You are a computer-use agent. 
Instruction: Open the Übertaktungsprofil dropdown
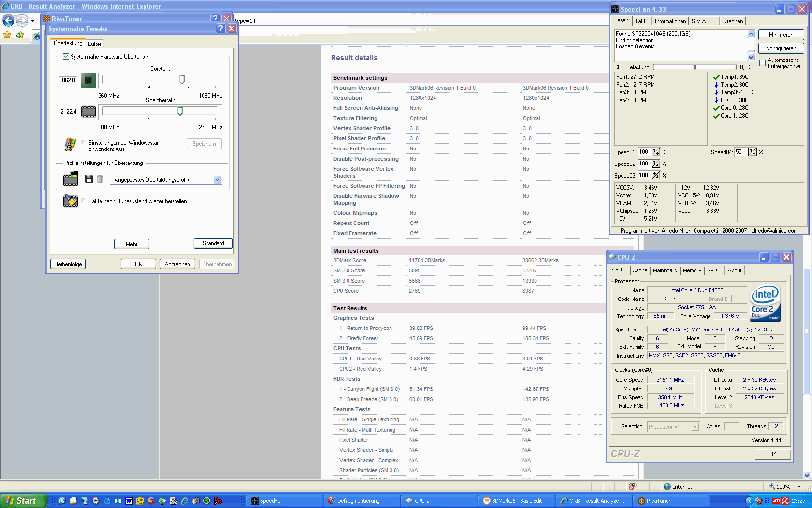click(x=218, y=180)
